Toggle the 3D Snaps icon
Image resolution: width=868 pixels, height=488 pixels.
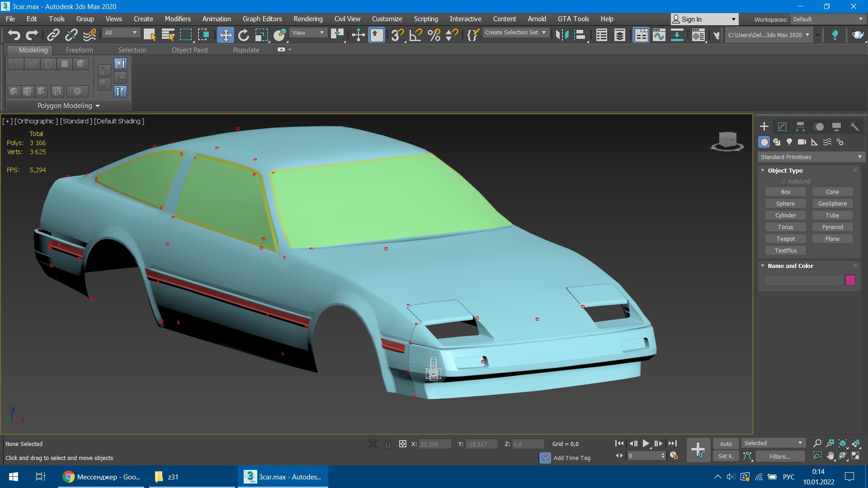(397, 35)
